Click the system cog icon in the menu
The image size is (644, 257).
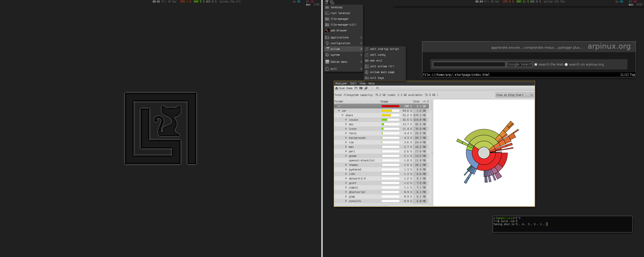[x=327, y=55]
